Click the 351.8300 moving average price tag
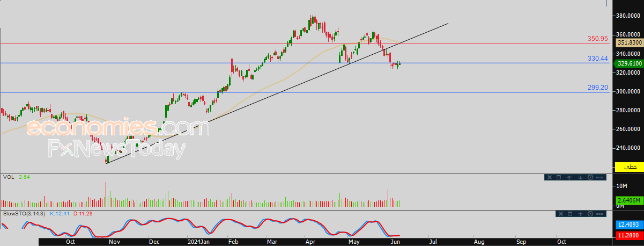Image resolution: width=644 pixels, height=246 pixels. (630, 42)
